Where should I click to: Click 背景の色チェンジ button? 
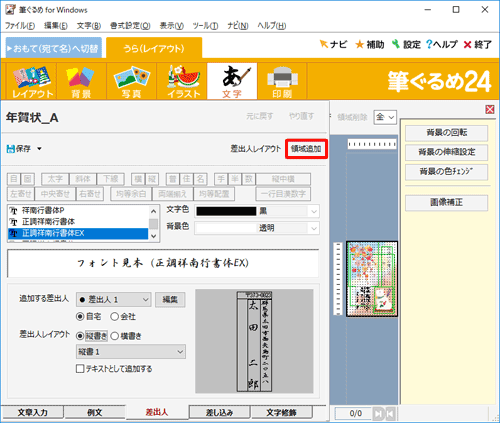pyautogui.click(x=447, y=172)
